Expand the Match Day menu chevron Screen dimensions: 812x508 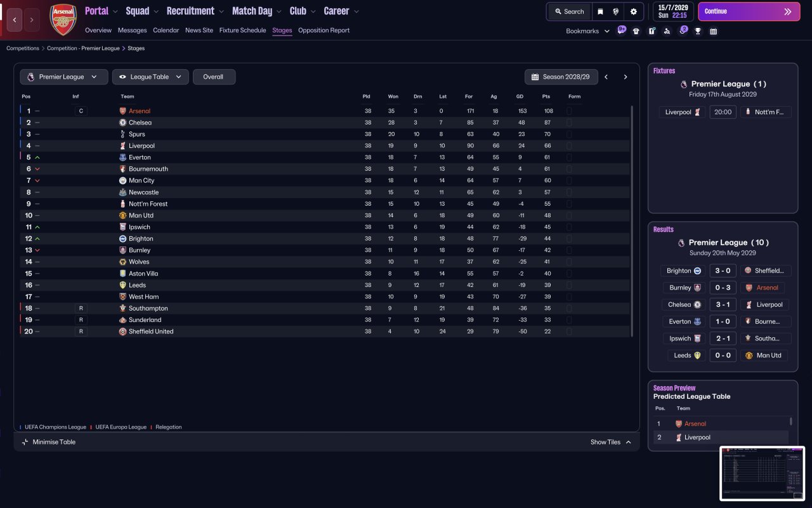click(x=278, y=11)
